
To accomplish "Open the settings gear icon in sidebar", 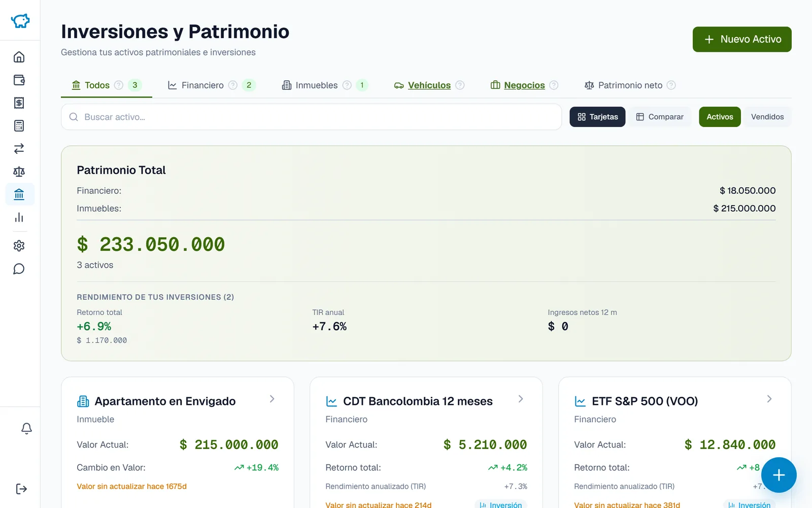I will pos(19,246).
